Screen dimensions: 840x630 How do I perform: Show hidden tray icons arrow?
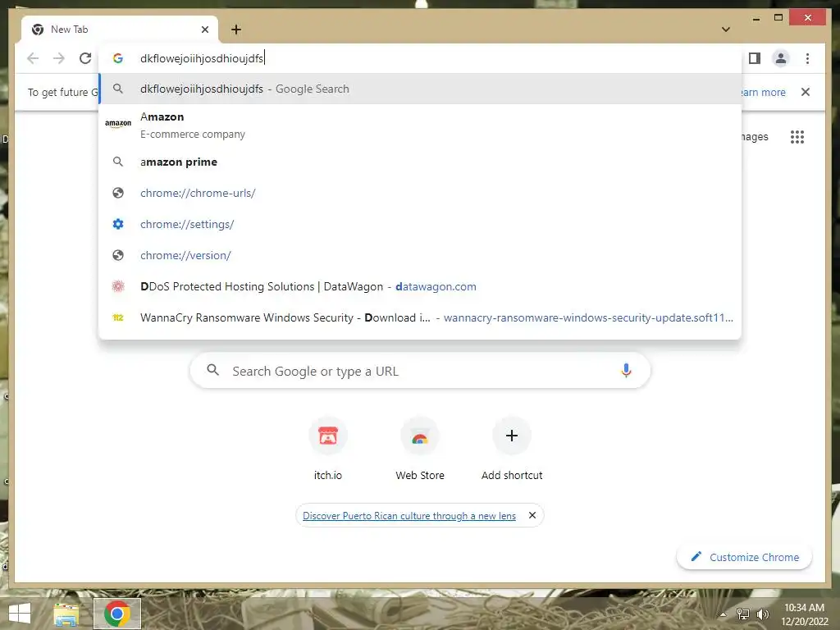724,614
